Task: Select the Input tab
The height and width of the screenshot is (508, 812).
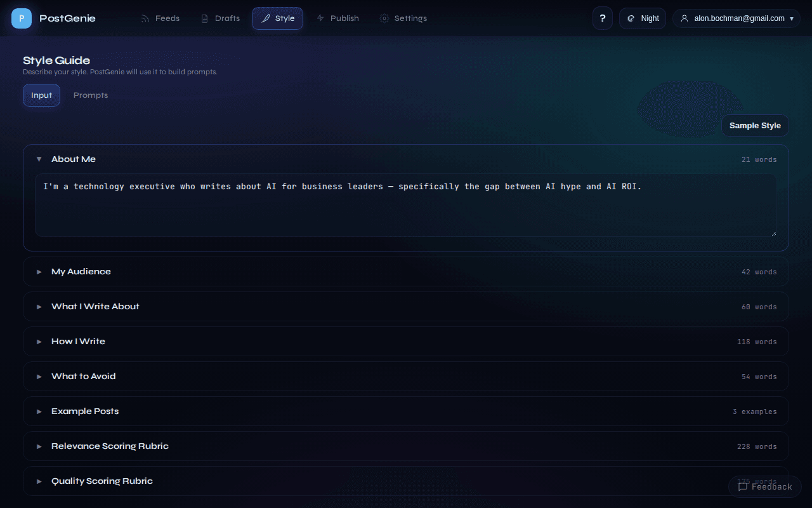Action: click(41, 95)
